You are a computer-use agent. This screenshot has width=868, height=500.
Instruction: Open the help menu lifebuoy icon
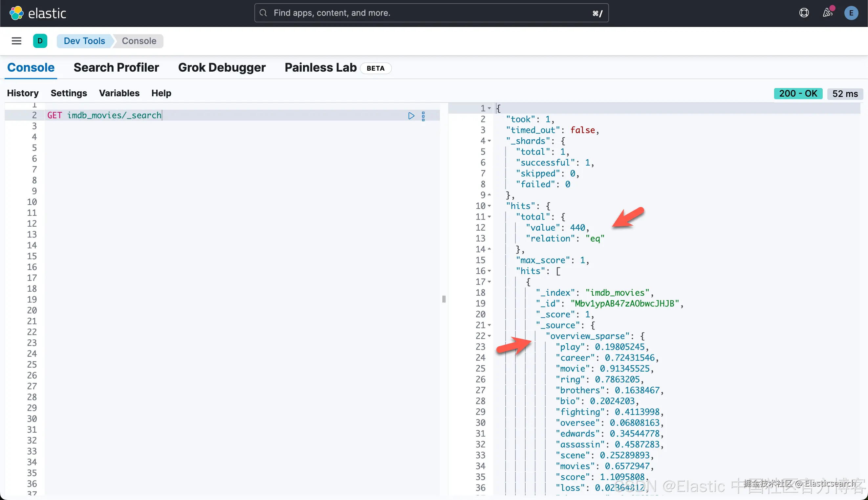click(x=804, y=13)
